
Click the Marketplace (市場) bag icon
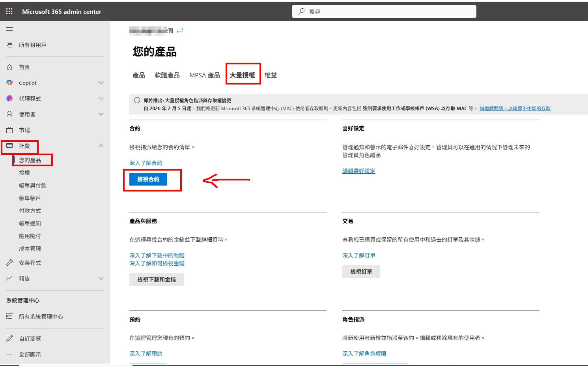(x=9, y=130)
